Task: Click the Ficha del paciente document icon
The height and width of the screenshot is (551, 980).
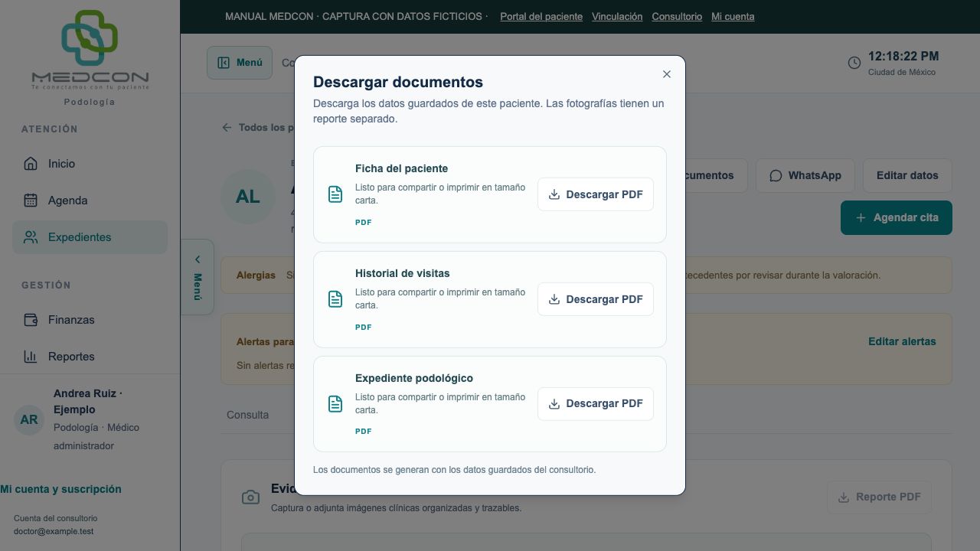Action: 335,194
